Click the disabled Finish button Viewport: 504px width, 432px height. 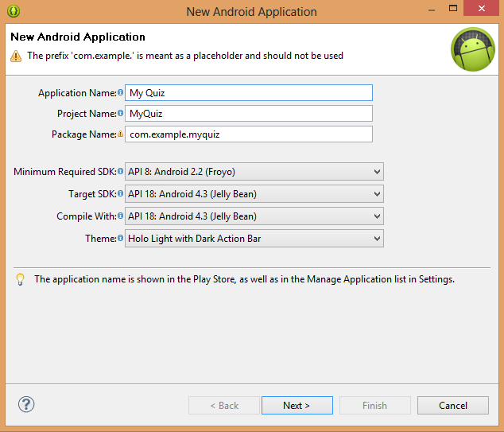[374, 405]
